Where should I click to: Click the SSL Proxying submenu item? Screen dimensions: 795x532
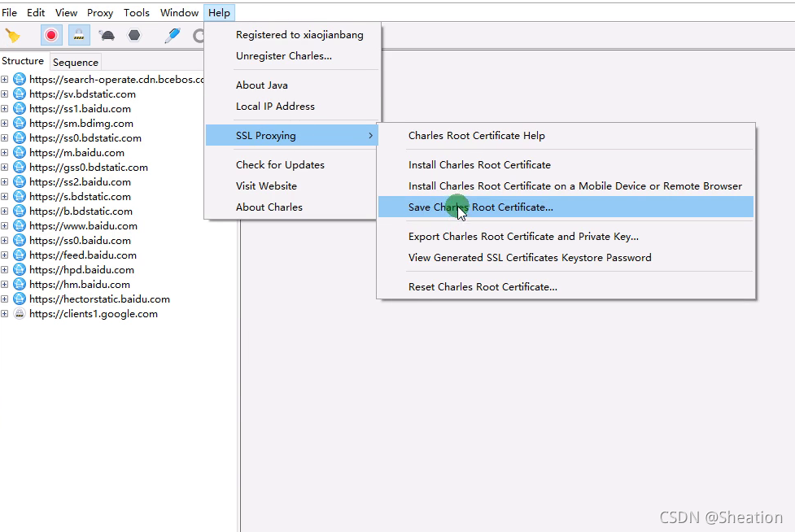(292, 135)
